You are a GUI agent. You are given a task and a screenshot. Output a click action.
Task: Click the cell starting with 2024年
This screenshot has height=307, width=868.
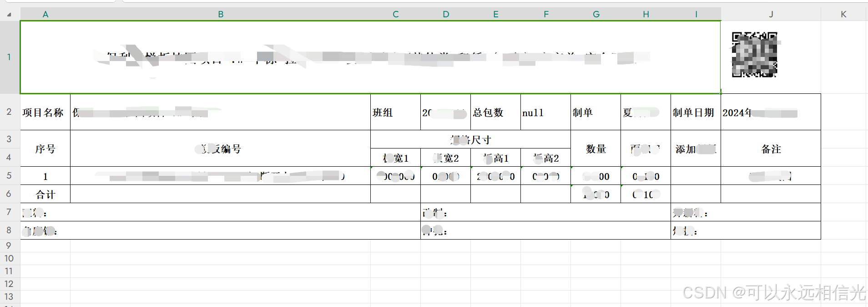click(x=771, y=112)
